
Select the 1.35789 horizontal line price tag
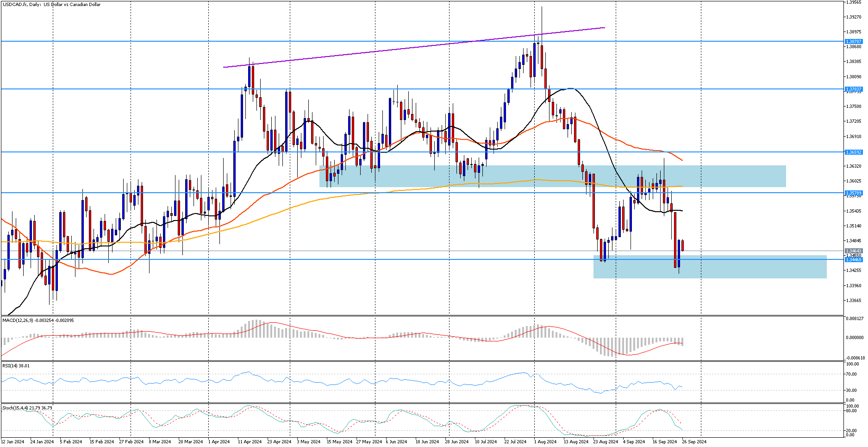tap(854, 193)
